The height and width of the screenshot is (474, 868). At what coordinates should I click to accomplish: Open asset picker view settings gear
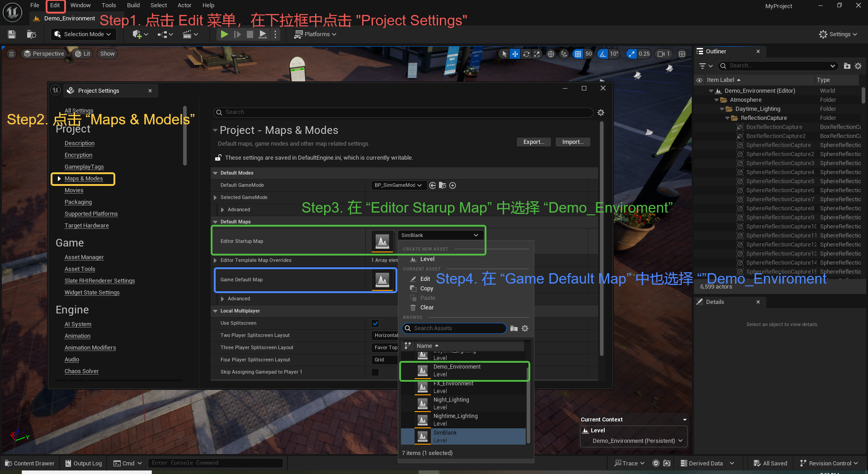click(x=525, y=328)
